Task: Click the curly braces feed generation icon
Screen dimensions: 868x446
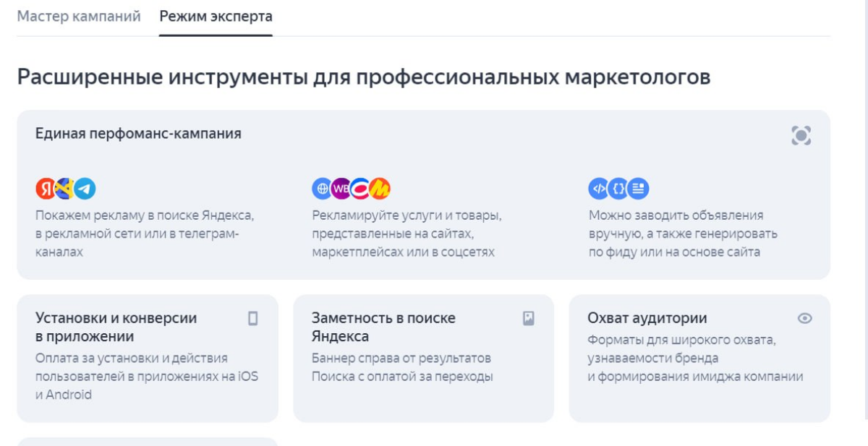Action: point(618,188)
